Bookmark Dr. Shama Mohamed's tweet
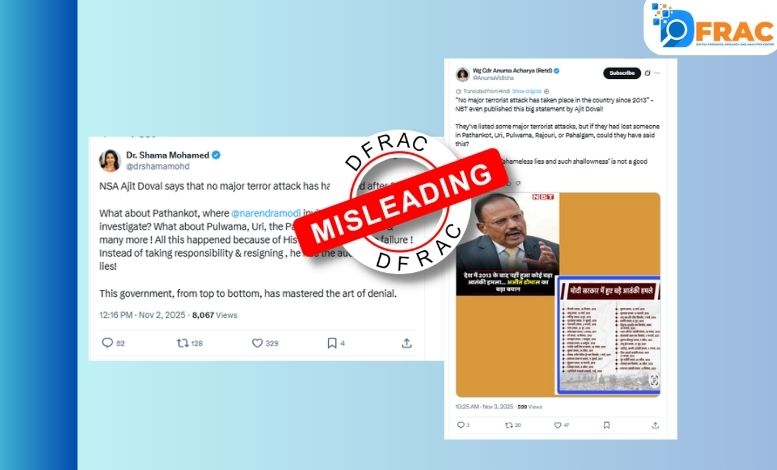This screenshot has width=777, height=470. click(x=332, y=343)
